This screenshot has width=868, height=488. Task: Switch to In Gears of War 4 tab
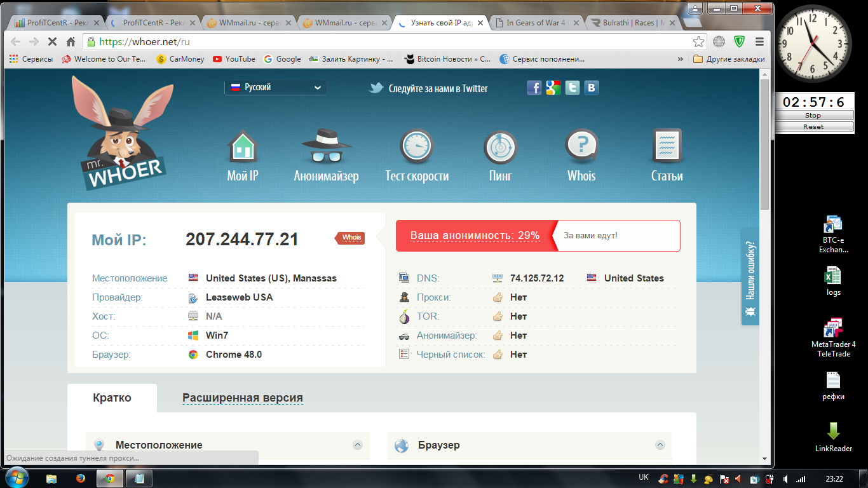[x=537, y=23]
